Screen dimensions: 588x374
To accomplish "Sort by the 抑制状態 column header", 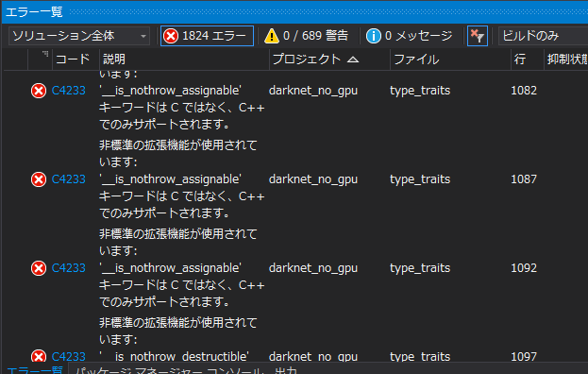I will [x=566, y=59].
